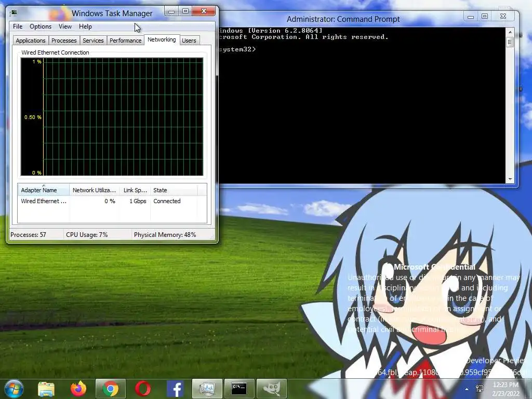This screenshot has width=532, height=399.
Task: Open the Windows Start menu orb
Action: 14,389
